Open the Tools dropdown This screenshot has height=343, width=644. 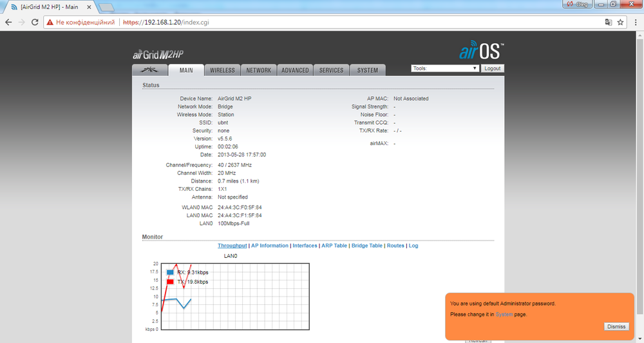(444, 68)
